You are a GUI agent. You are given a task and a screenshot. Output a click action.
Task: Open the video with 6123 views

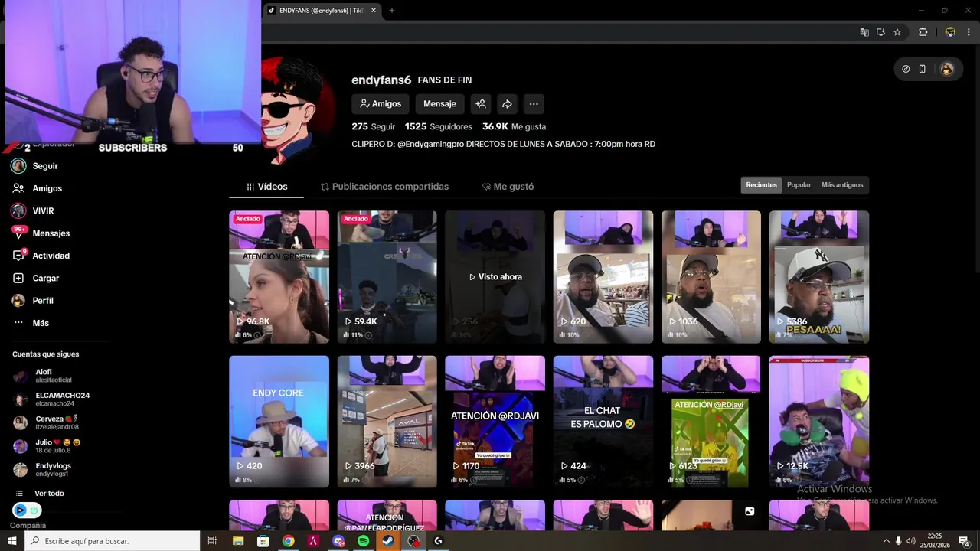[711, 422]
